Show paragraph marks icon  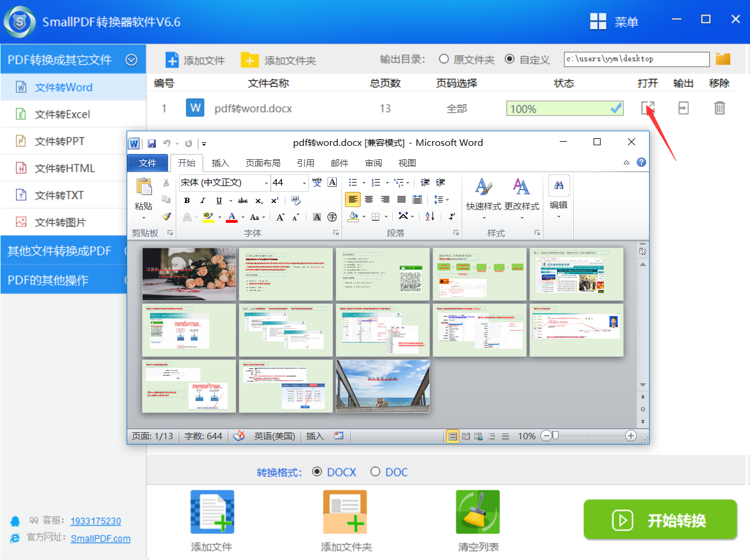pyautogui.click(x=451, y=216)
